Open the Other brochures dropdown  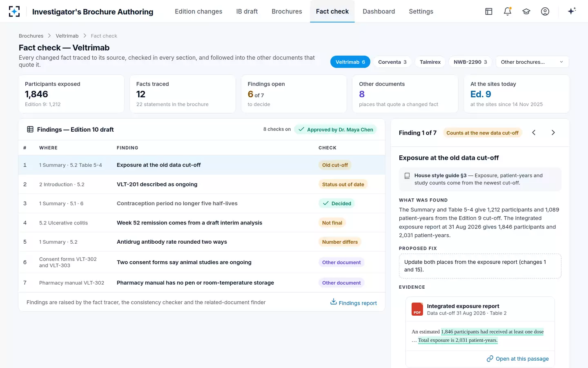[532, 62]
